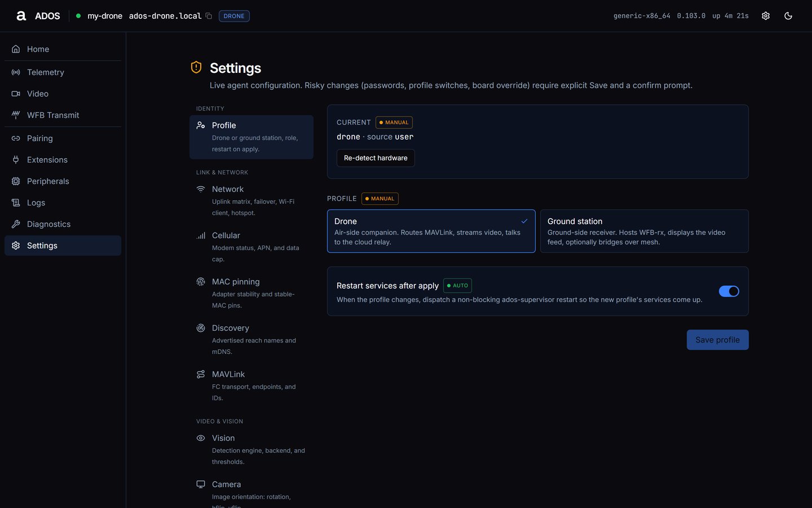The width and height of the screenshot is (812, 508).
Task: Click the Save profile button
Action: [717, 340]
